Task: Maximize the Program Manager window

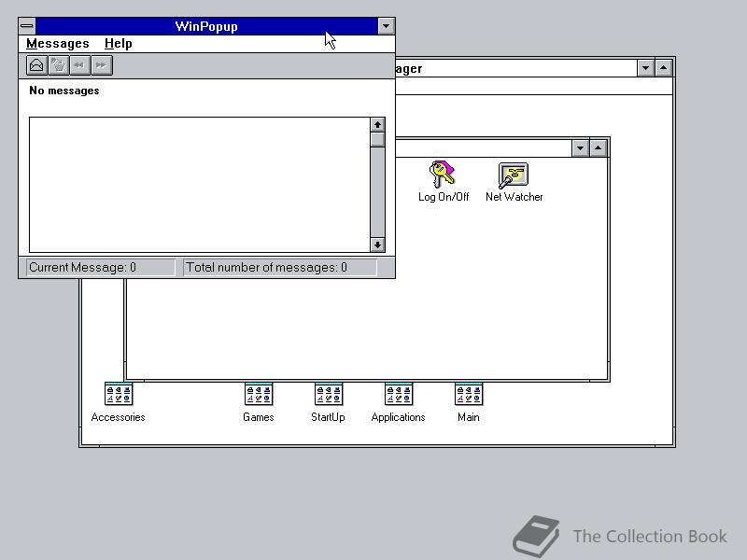Action: 664,68
